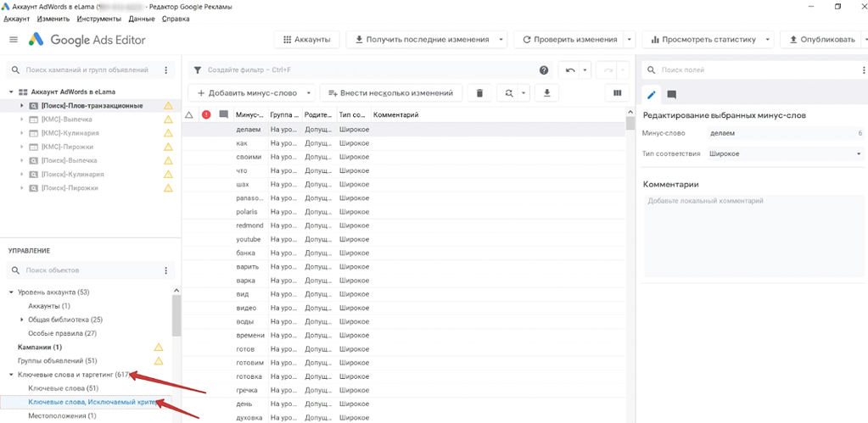Collapse Ключевые слова и таргетинг section
This screenshot has width=868, height=423.
coord(11,375)
